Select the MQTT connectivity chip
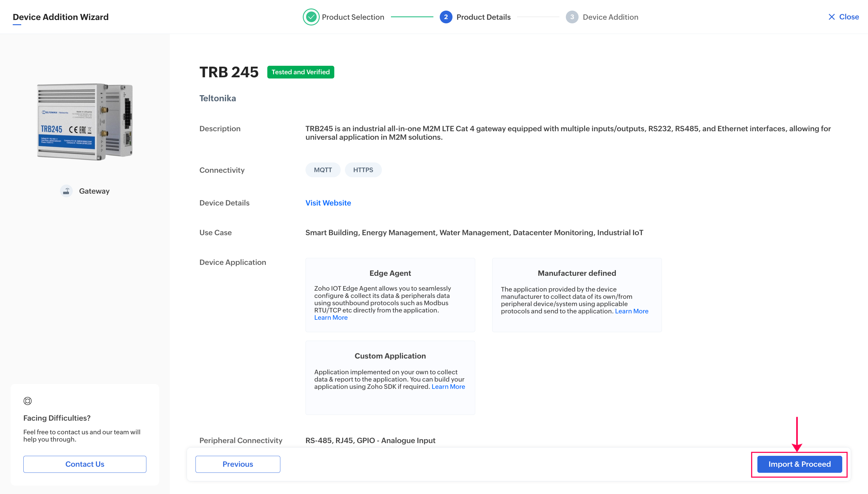The height and width of the screenshot is (494, 868). [x=322, y=170]
